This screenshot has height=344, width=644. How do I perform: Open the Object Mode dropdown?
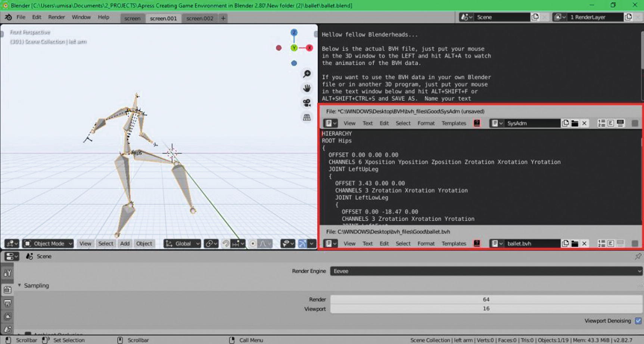(48, 244)
